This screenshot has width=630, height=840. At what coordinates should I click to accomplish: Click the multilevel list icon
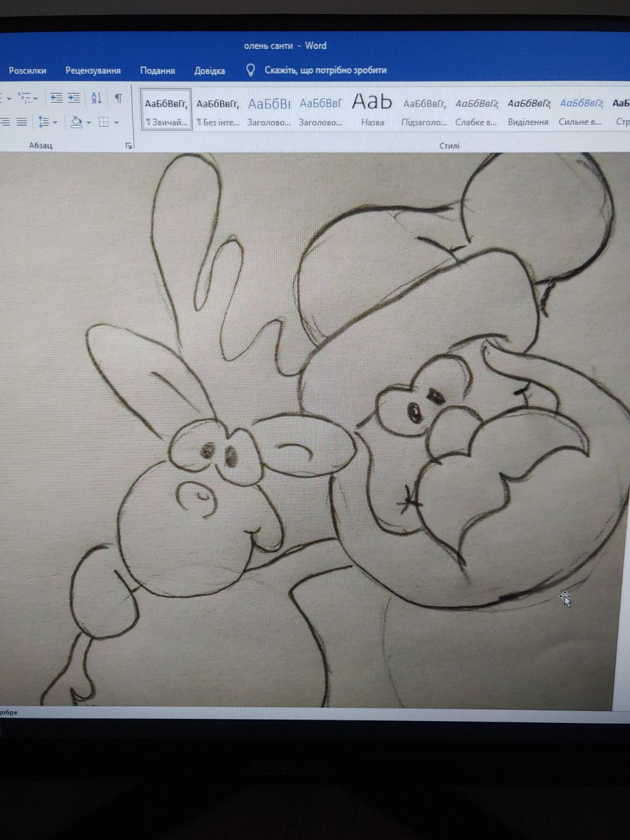click(25, 98)
